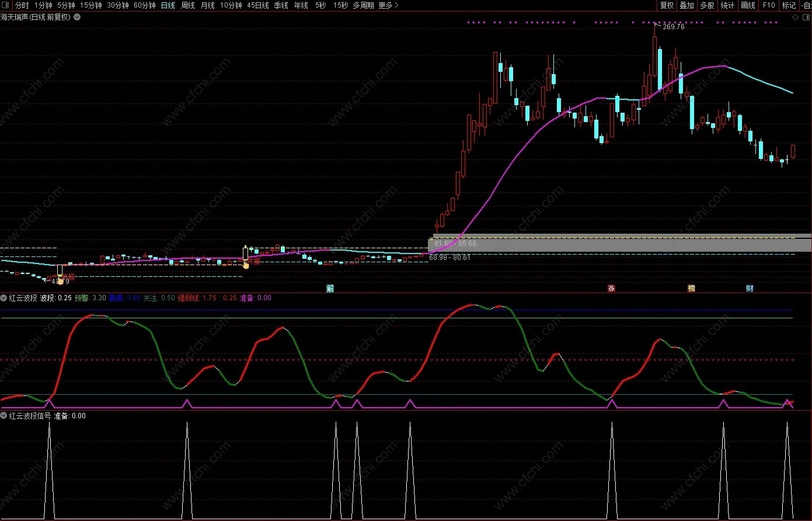812x521 pixels.
Task: Collapse the 红云波段 indicator panel
Action: [x=4, y=298]
